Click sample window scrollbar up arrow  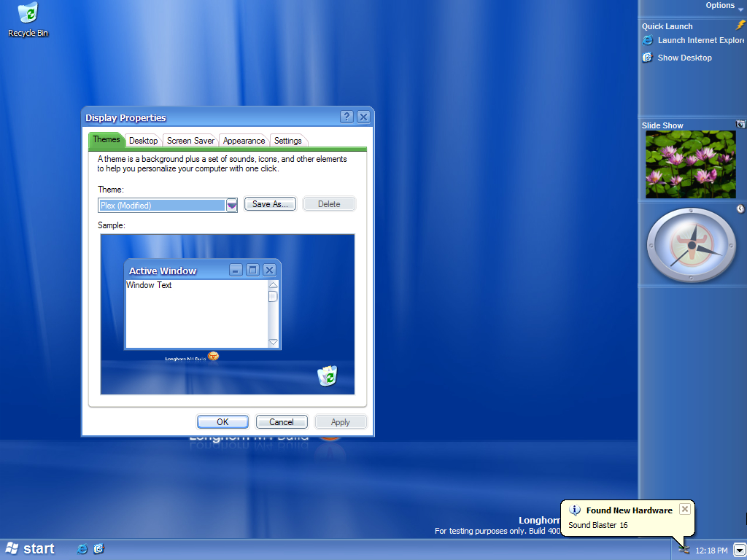[x=273, y=285]
